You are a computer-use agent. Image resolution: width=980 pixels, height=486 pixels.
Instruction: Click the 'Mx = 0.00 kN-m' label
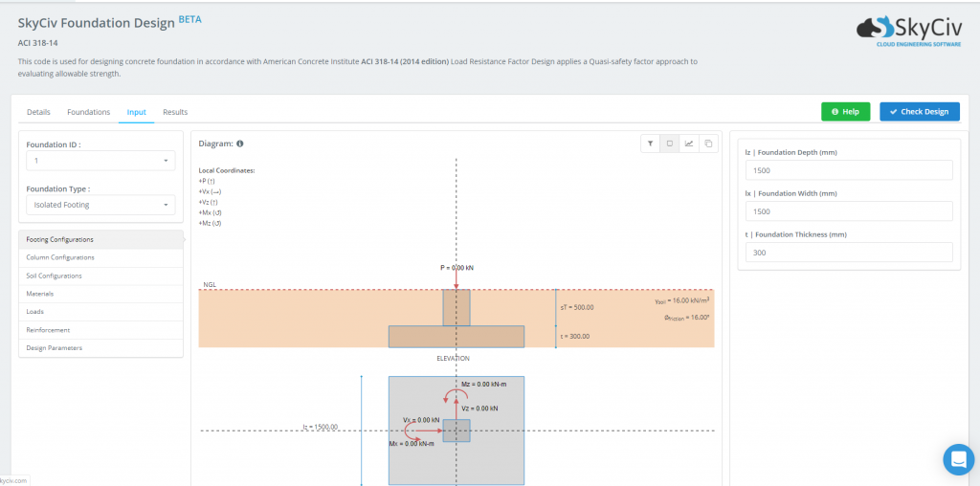click(412, 444)
